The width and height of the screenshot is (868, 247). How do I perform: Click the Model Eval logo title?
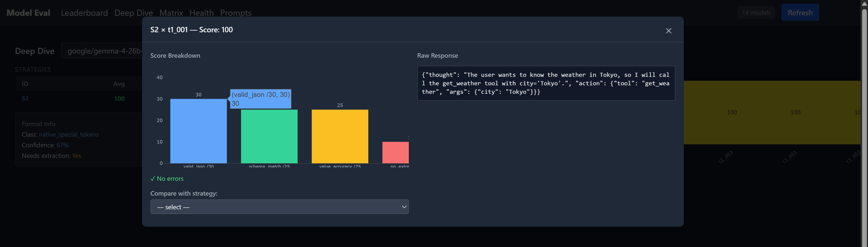(28, 13)
